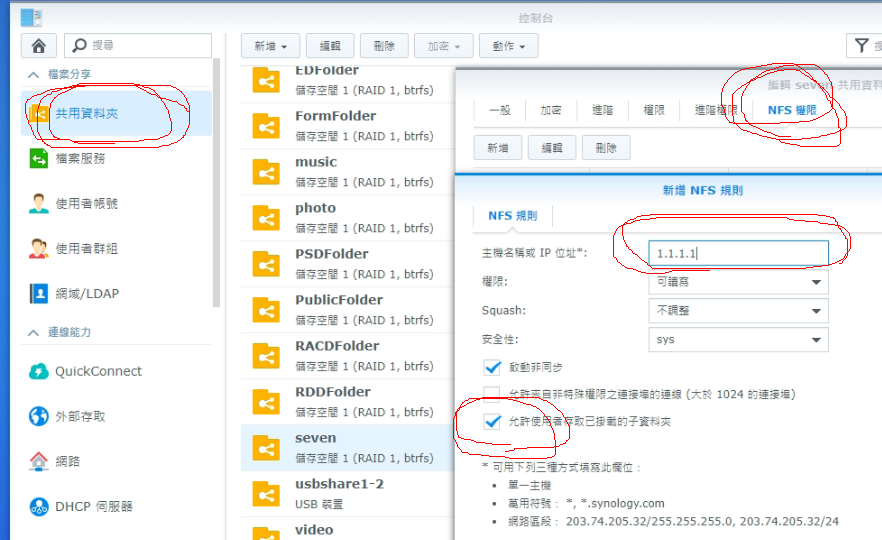Open the Squash dropdown
This screenshot has height=540, width=882.
point(739,310)
